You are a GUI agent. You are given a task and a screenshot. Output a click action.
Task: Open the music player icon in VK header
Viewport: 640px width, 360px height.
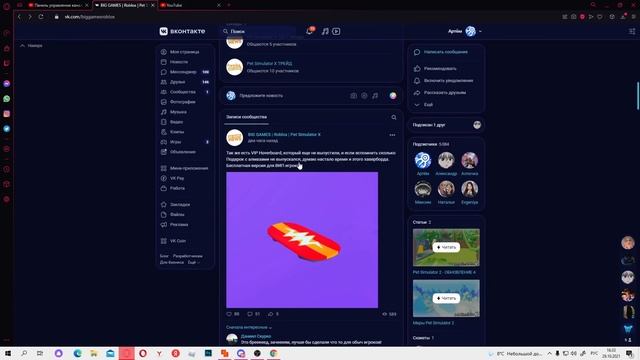coord(325,31)
